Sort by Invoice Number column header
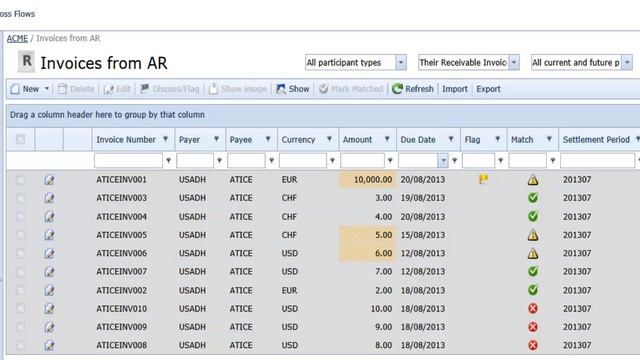Screen dimensions: 640x360 (126, 140)
